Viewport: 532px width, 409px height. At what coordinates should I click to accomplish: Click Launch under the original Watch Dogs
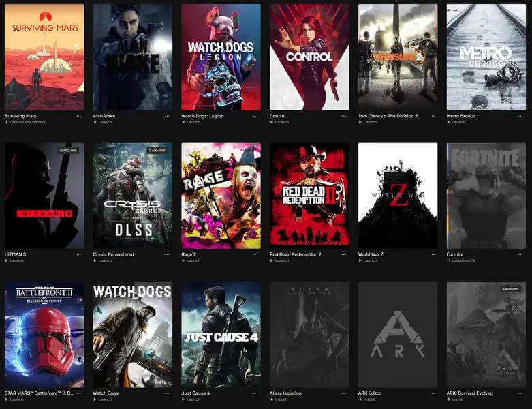click(x=102, y=399)
